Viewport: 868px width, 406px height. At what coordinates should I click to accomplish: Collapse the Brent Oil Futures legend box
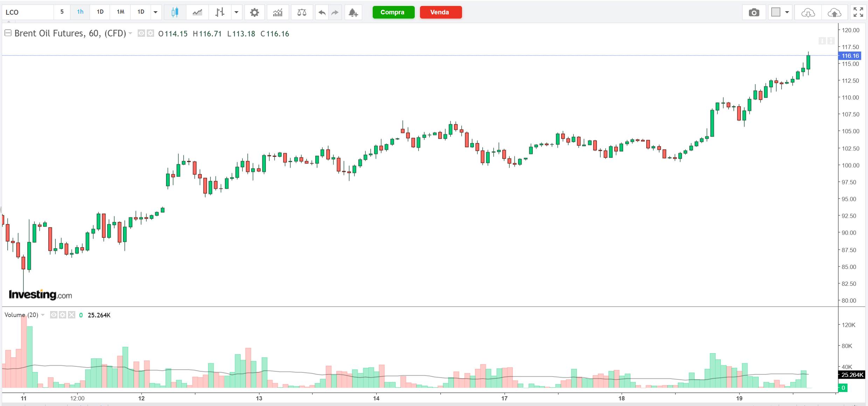8,33
